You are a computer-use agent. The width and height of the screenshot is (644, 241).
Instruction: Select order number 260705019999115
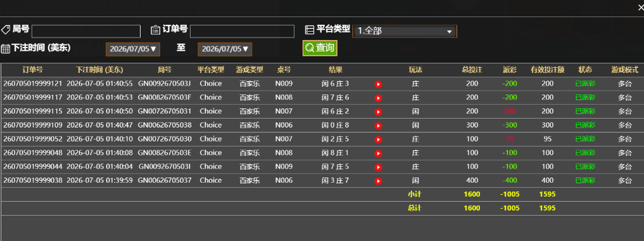click(33, 111)
